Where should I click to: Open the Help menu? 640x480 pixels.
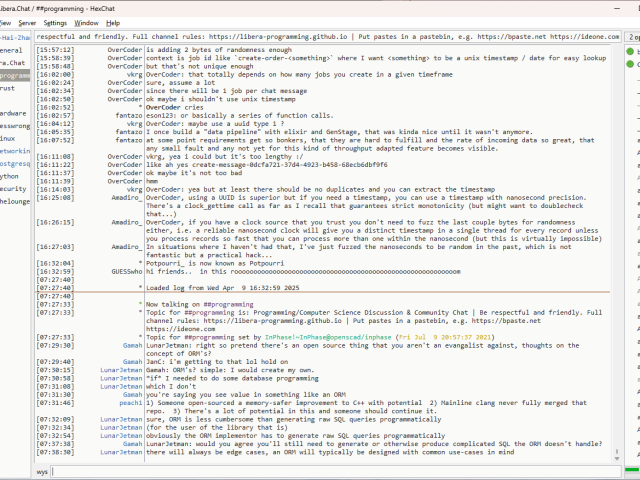[x=113, y=22]
